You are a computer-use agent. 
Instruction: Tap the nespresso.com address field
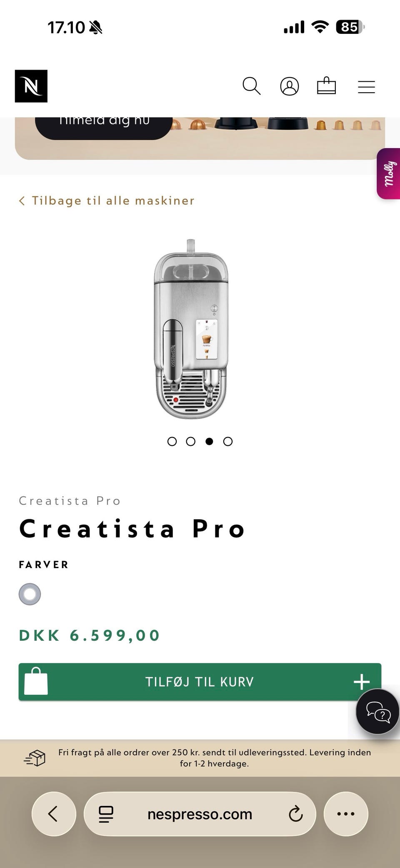200,814
